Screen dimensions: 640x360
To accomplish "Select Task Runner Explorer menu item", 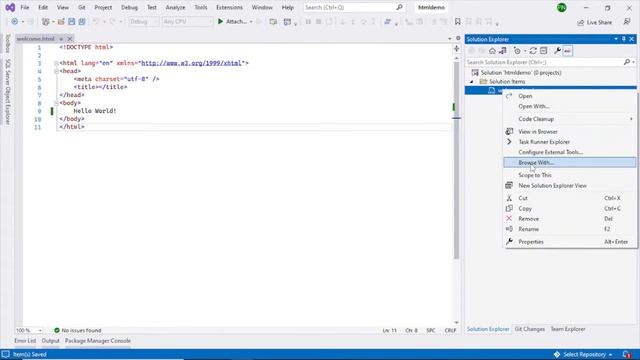I will click(x=570, y=142).
